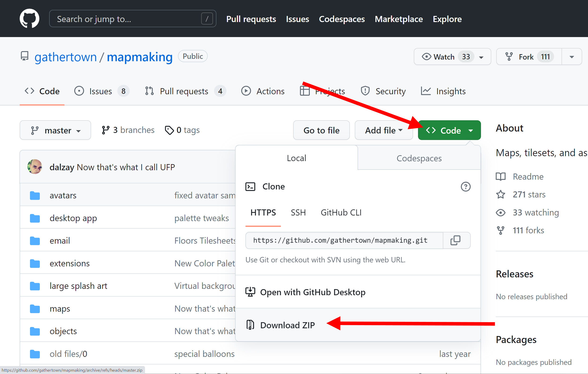Choose the GitHub CLI clone option
Image resolution: width=588 pixels, height=374 pixels.
pos(341,212)
